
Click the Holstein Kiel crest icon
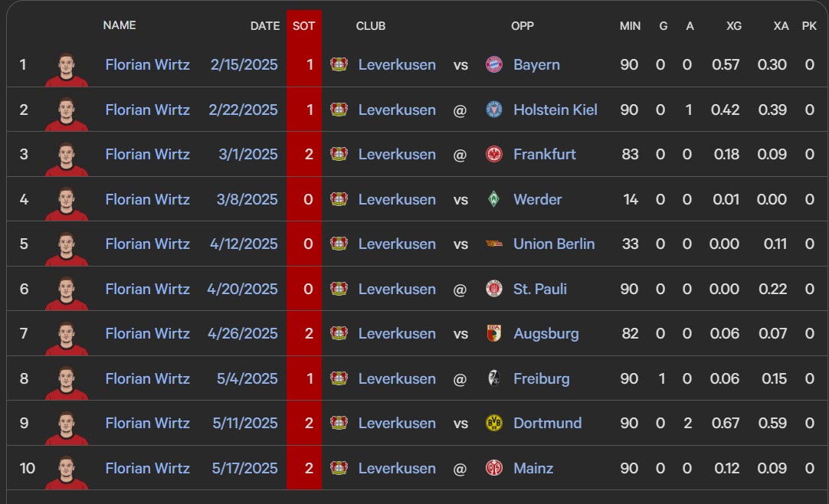click(494, 110)
